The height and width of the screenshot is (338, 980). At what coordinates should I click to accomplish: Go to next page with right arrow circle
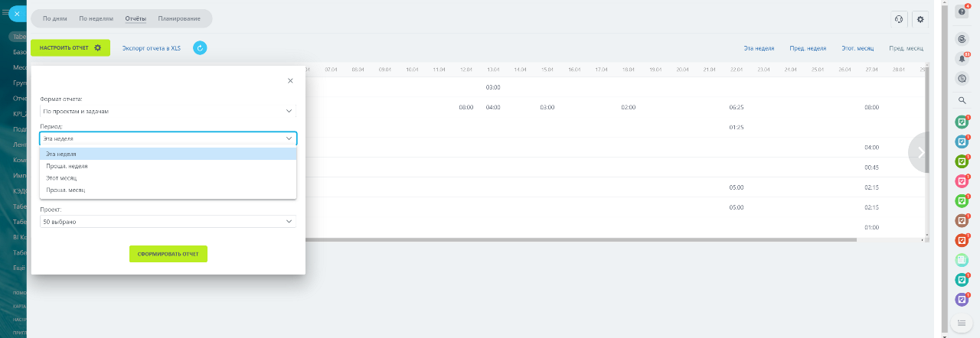[921, 152]
